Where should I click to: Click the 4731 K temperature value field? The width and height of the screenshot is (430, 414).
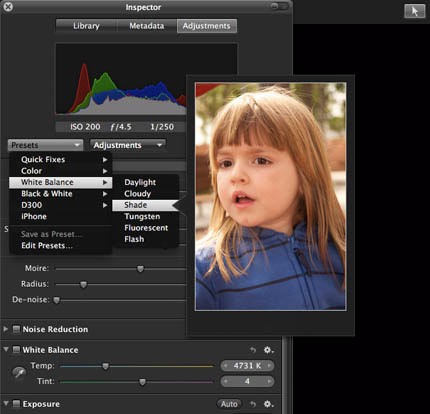click(247, 366)
